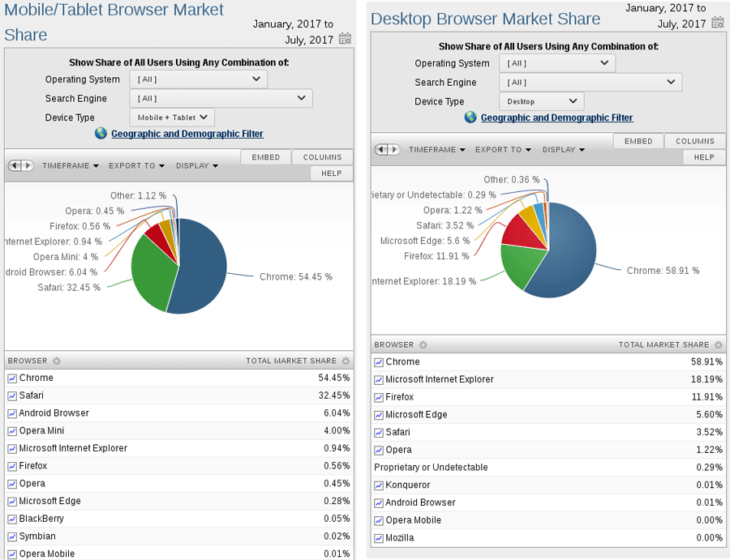Toggle Mozilla chart checkbox
The image size is (730, 560).
[x=379, y=539]
